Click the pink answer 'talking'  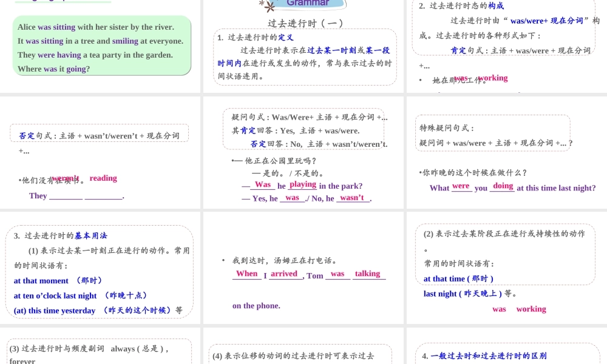point(368,274)
